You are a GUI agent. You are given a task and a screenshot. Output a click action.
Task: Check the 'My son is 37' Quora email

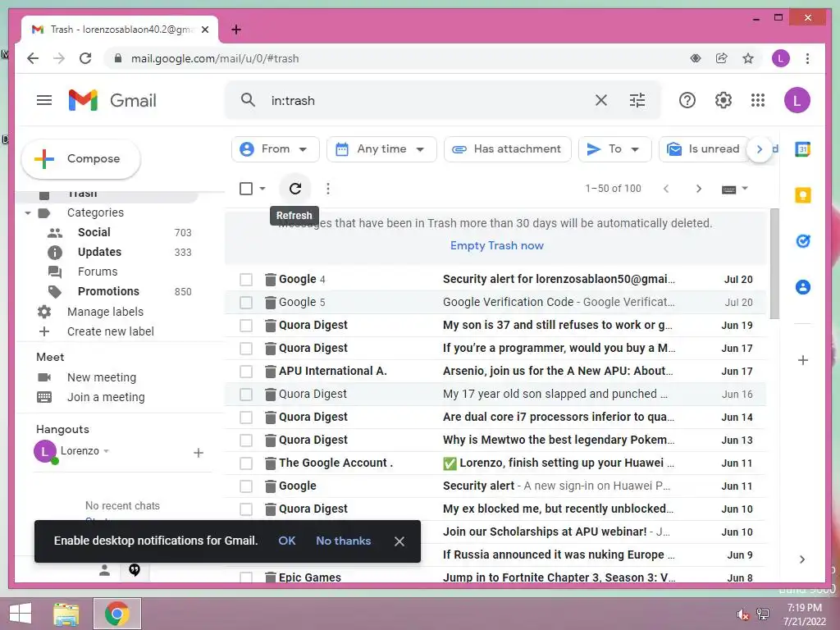246,326
